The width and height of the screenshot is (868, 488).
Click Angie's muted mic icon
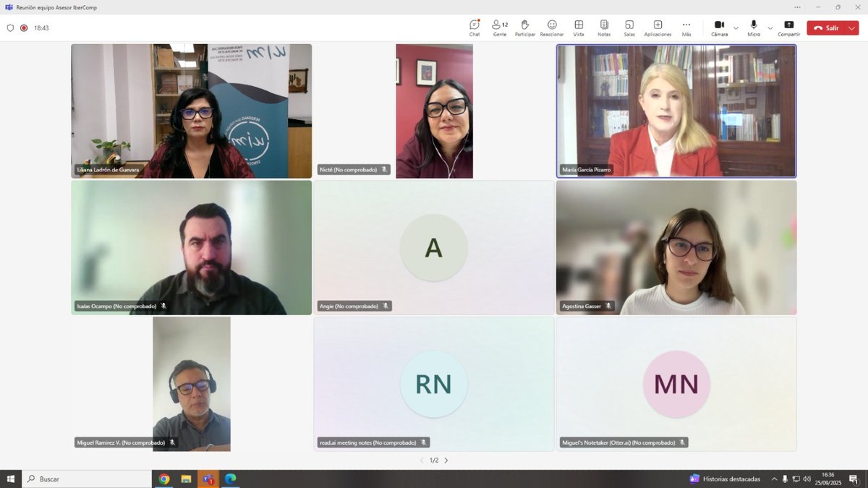point(386,307)
